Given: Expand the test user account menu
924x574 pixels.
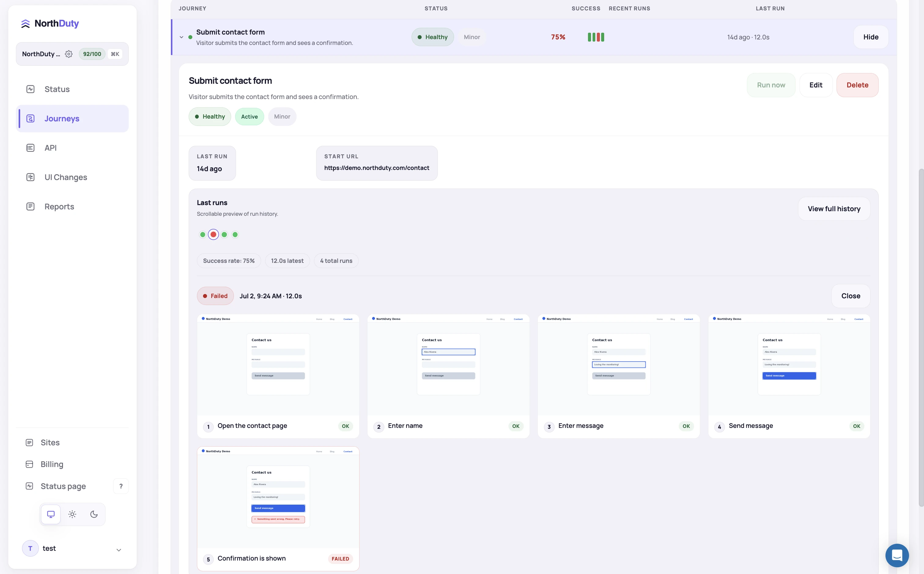Looking at the screenshot, I should (119, 549).
